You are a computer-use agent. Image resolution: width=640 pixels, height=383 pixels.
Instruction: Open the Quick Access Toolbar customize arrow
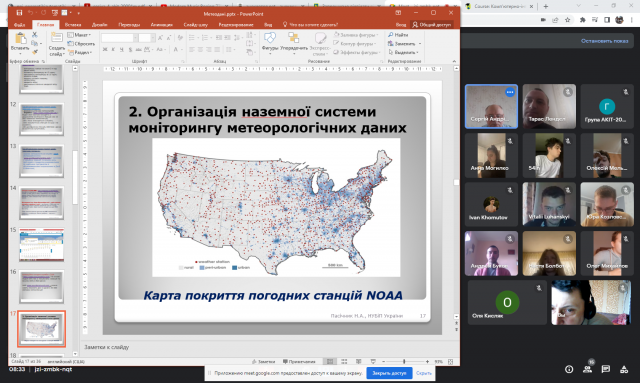pyautogui.click(x=78, y=13)
